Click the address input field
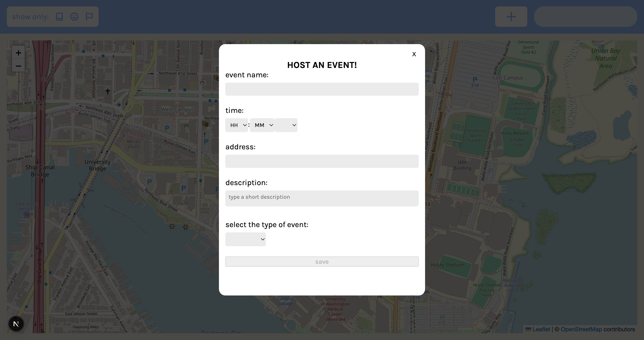 click(322, 161)
